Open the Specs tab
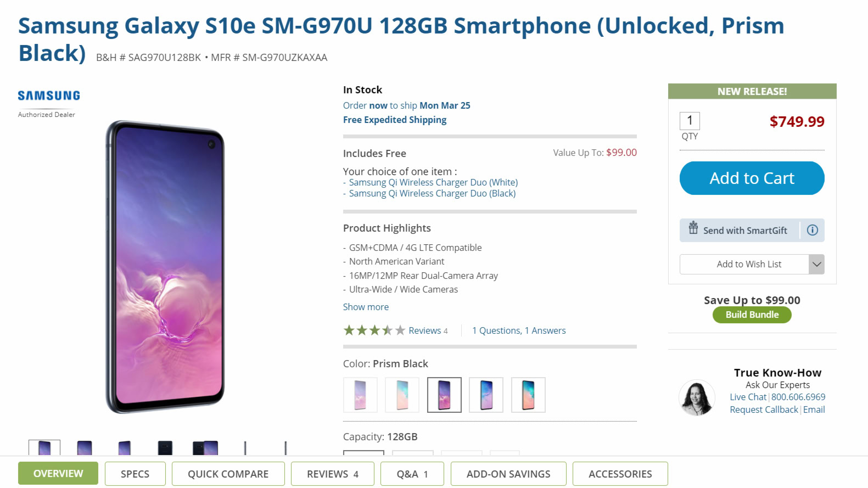 [x=135, y=474]
